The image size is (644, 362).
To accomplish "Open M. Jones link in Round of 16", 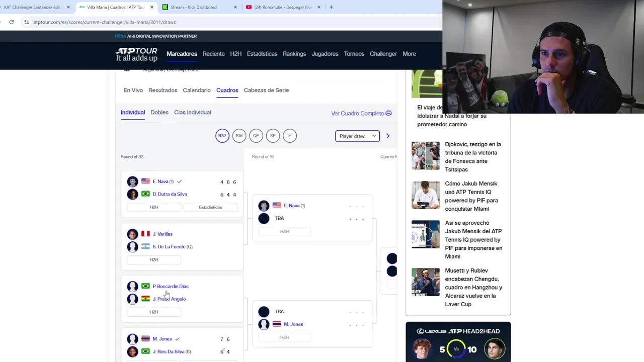I will coord(293,324).
